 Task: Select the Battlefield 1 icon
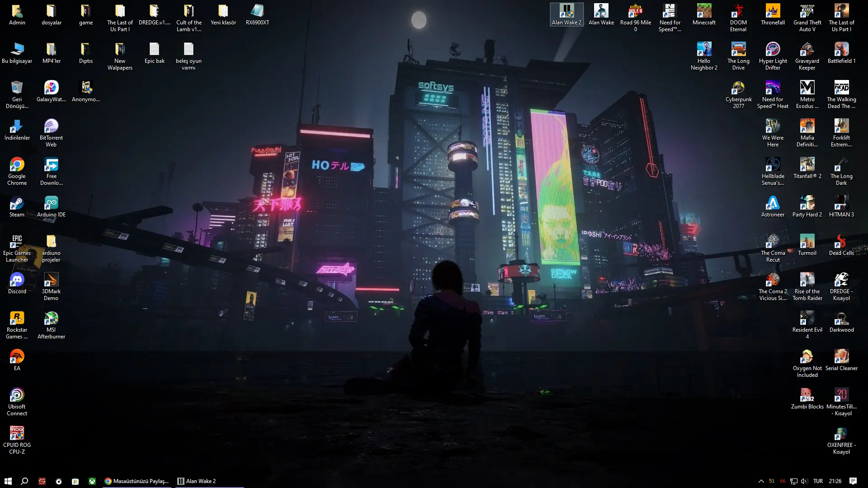point(841,53)
